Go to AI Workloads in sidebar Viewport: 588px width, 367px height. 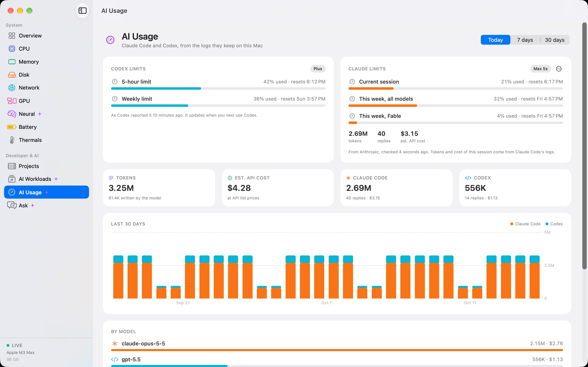pos(46,179)
